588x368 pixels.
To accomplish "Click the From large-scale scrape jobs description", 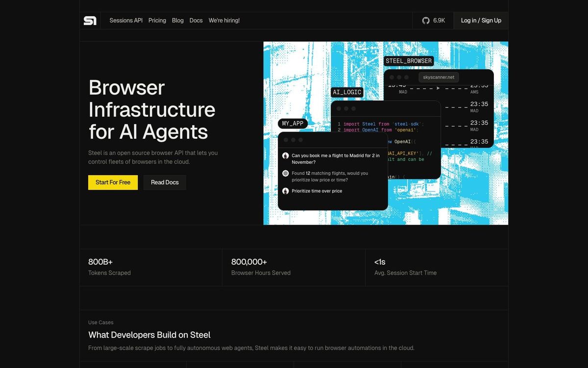I will coord(251,348).
